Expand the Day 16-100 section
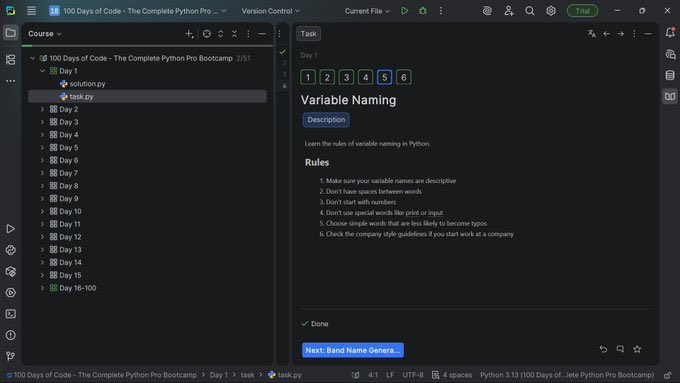Image resolution: width=680 pixels, height=383 pixels. (42, 288)
